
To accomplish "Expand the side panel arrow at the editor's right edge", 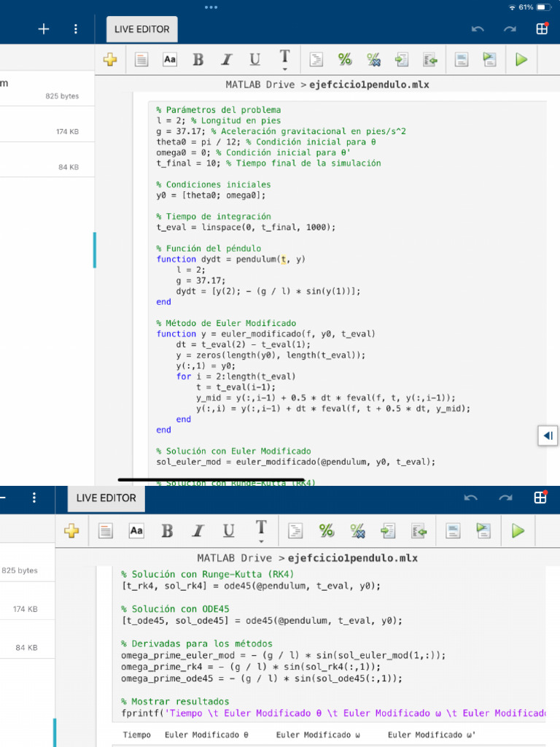I will 548,436.
